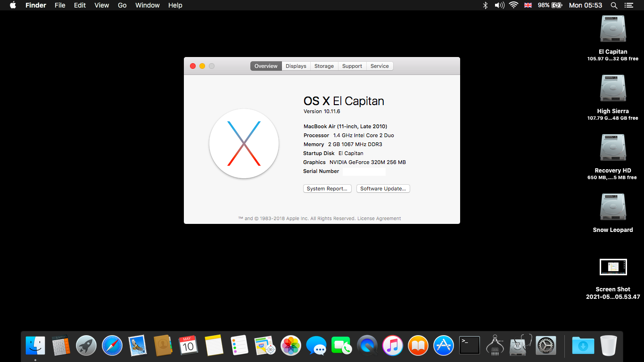644x362 pixels.
Task: Open the Edit menu
Action: (80, 5)
